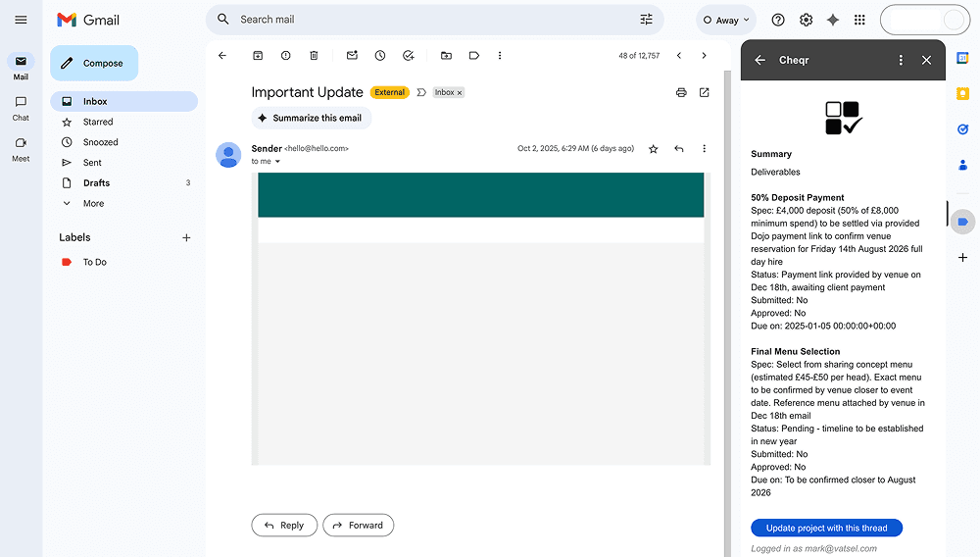Delete the email with the trash icon
This screenshot has width=980, height=557.
coord(314,56)
